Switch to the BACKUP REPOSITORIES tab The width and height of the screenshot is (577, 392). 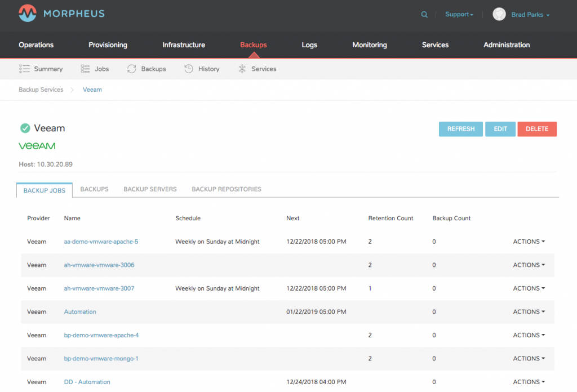226,189
